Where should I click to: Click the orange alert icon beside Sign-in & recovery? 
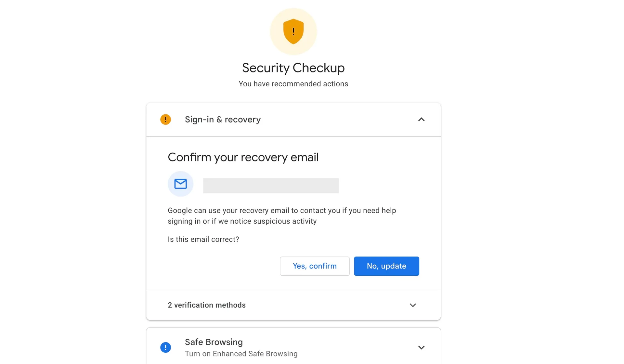165,119
